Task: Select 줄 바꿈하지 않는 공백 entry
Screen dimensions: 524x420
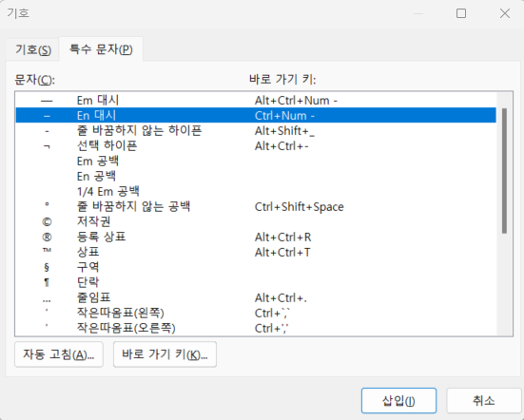Action: (x=256, y=206)
